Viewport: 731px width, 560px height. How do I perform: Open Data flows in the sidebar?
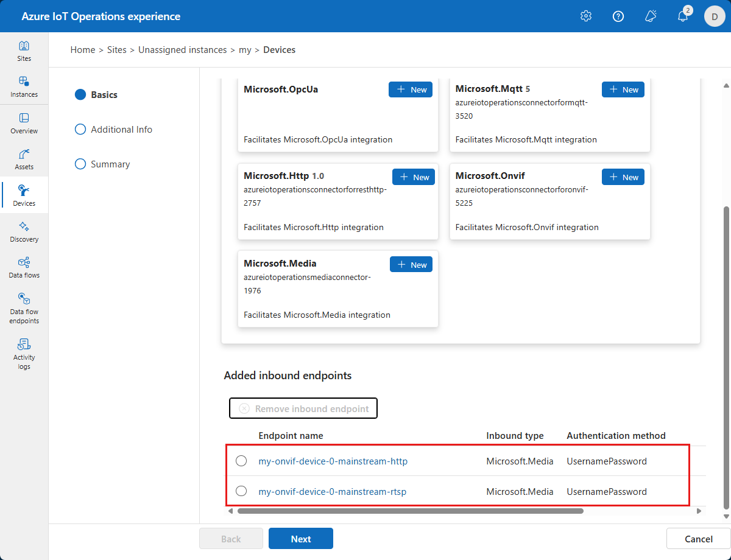[24, 268]
